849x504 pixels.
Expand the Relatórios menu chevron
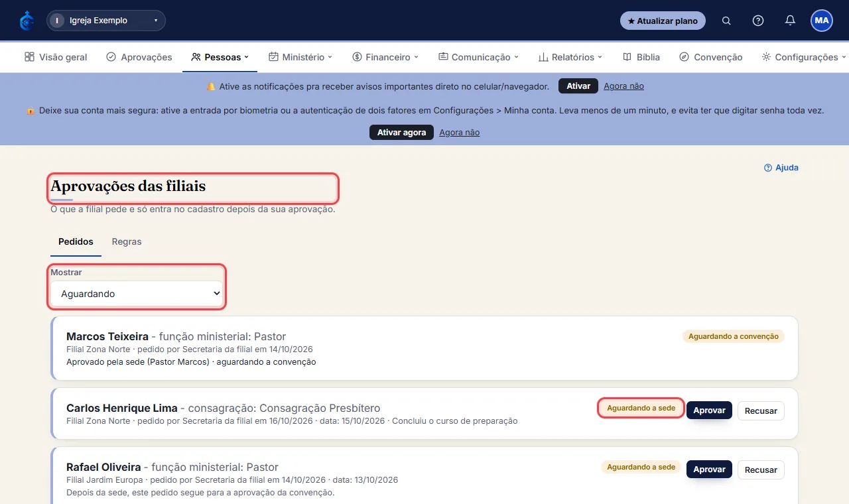[600, 57]
